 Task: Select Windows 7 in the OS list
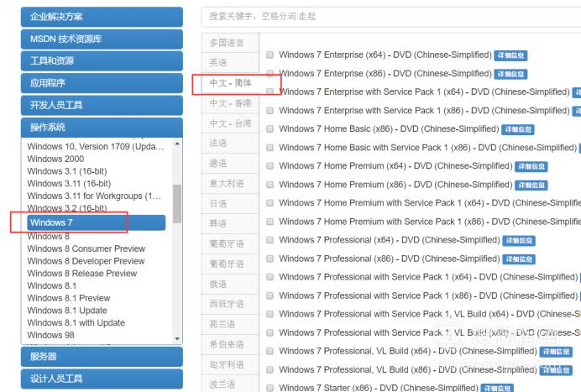pos(96,222)
